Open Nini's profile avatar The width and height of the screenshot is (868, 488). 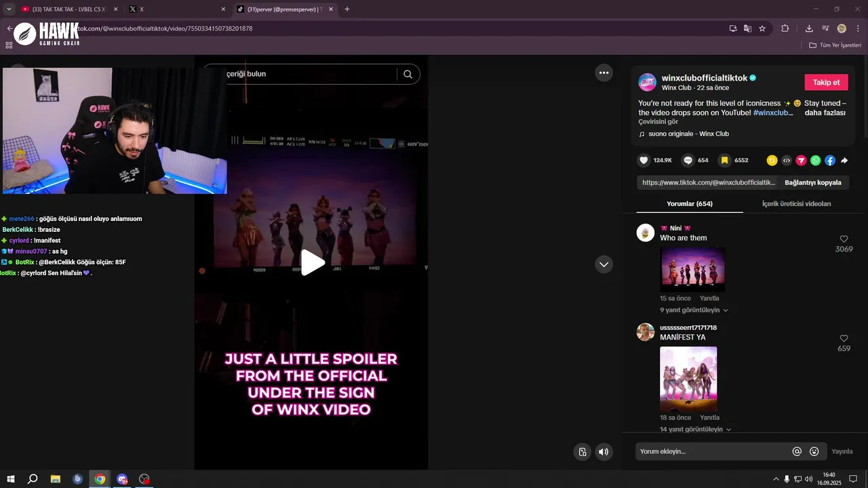tap(646, 232)
